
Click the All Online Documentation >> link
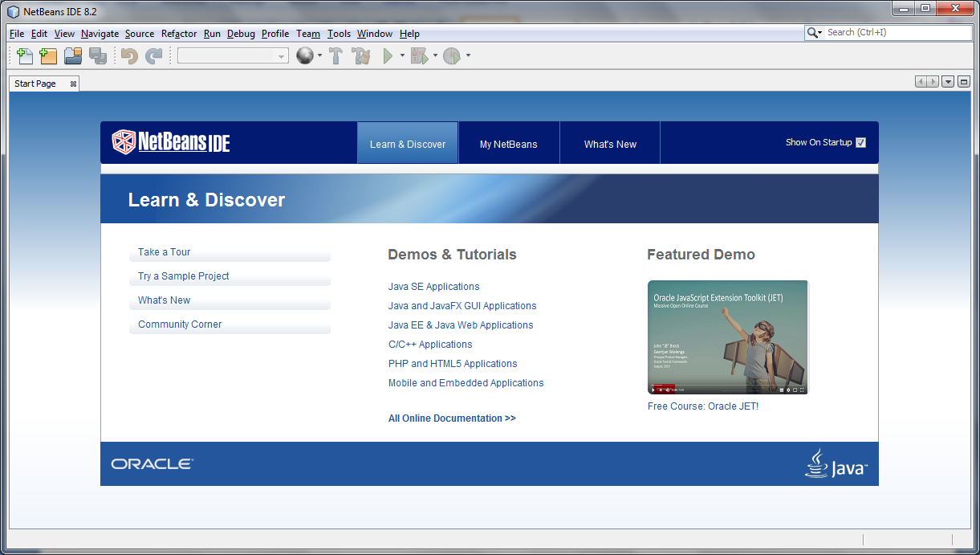point(452,418)
